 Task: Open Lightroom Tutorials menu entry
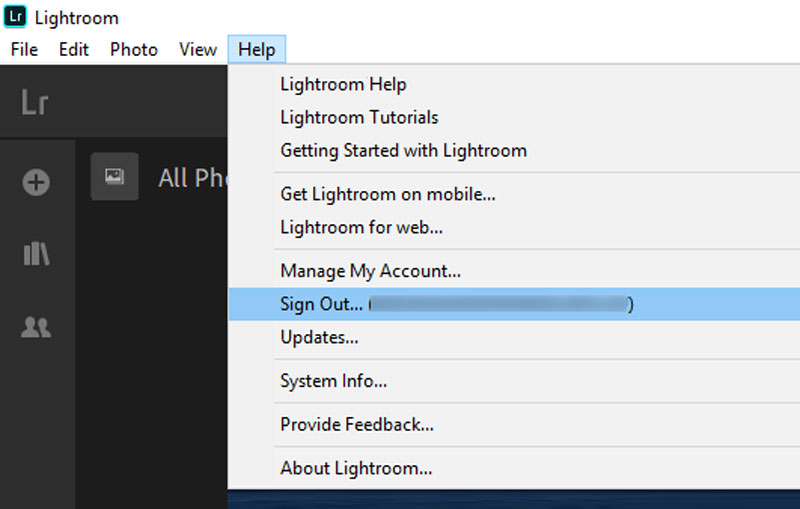(x=514, y=117)
